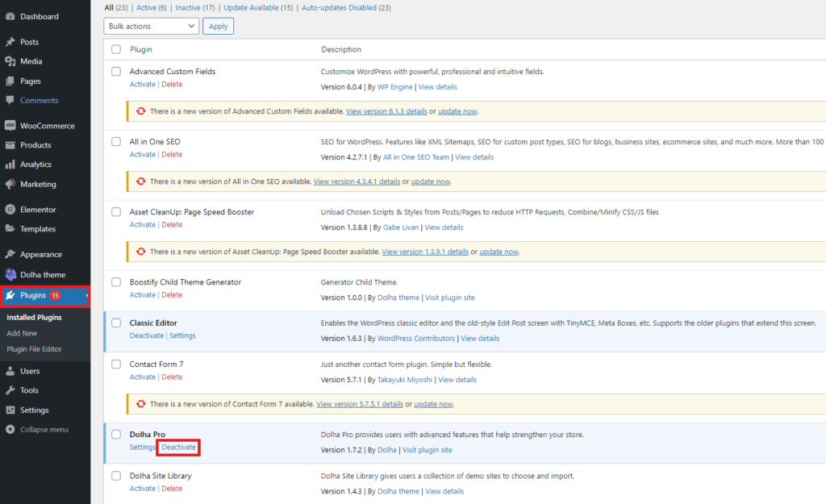This screenshot has height=504, width=826.
Task: Sort by the Plugin column header
Action: click(141, 50)
